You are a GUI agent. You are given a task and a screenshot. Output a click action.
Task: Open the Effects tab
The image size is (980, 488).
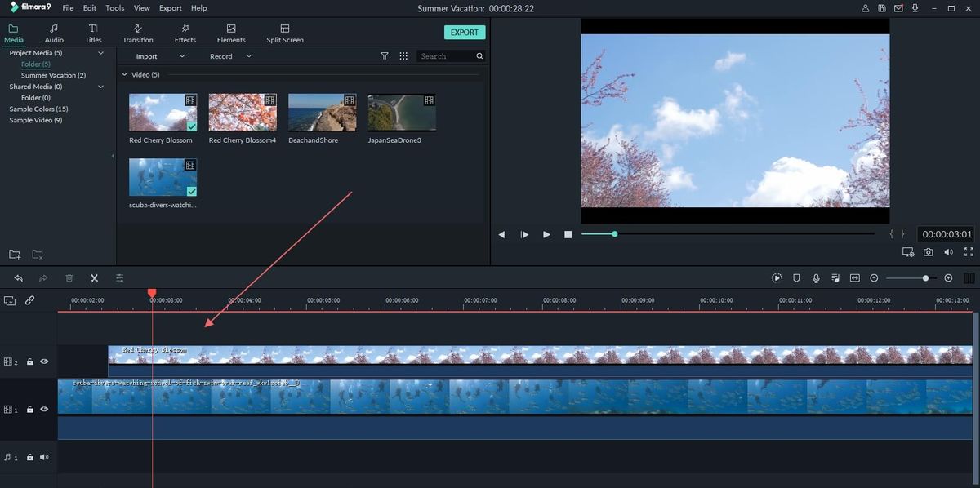pyautogui.click(x=185, y=33)
